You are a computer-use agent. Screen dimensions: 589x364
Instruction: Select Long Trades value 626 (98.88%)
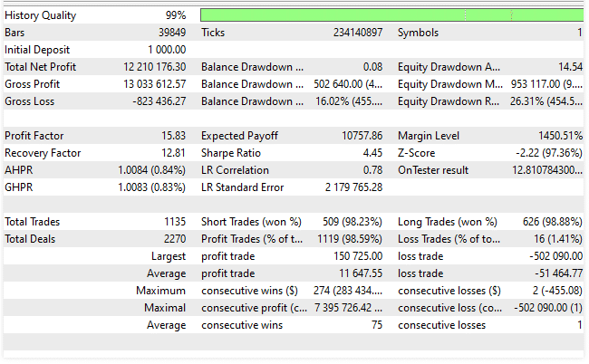click(x=553, y=222)
